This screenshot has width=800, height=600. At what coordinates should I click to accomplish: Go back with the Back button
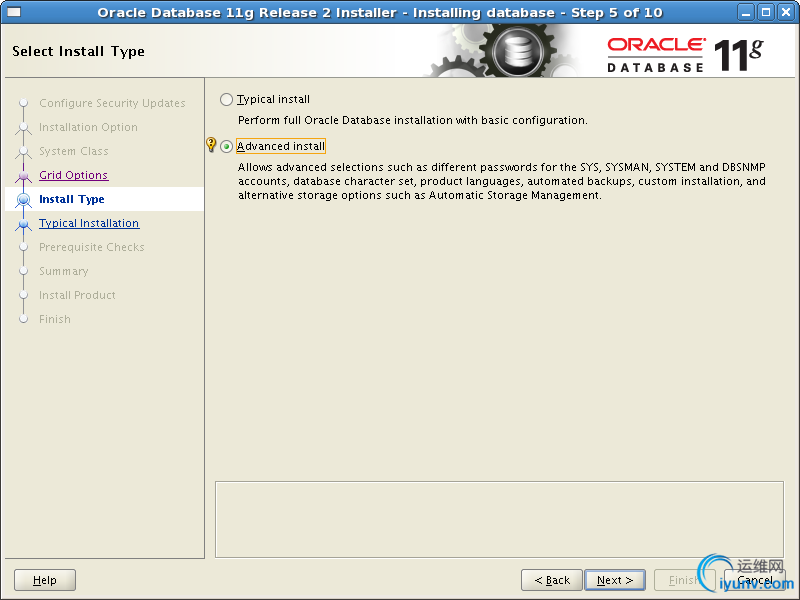pos(552,580)
